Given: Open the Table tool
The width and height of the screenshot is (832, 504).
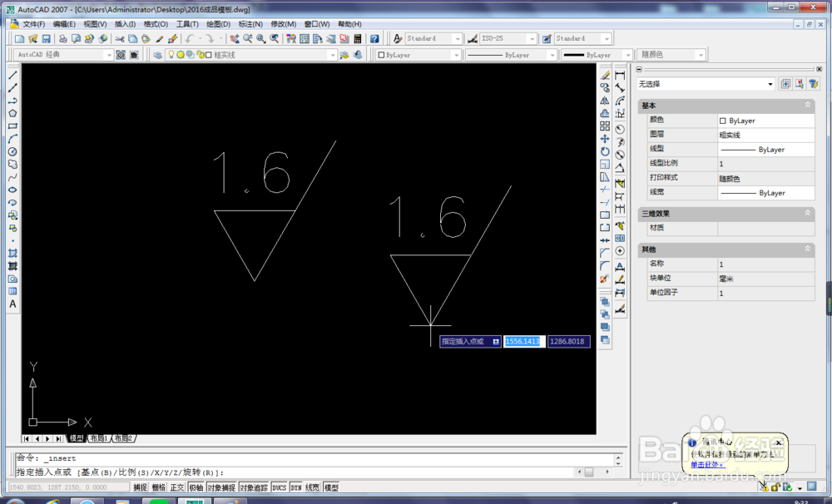Looking at the screenshot, I should 12,291.
